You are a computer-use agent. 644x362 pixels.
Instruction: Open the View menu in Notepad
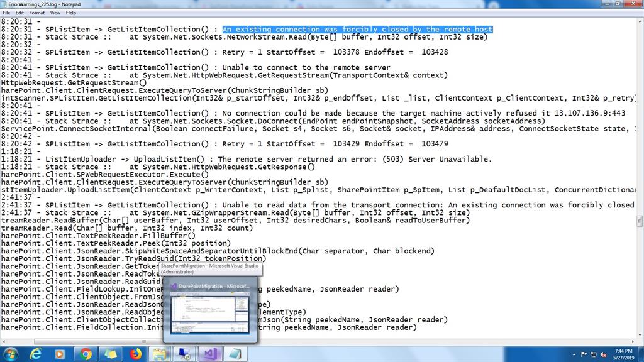[55, 13]
